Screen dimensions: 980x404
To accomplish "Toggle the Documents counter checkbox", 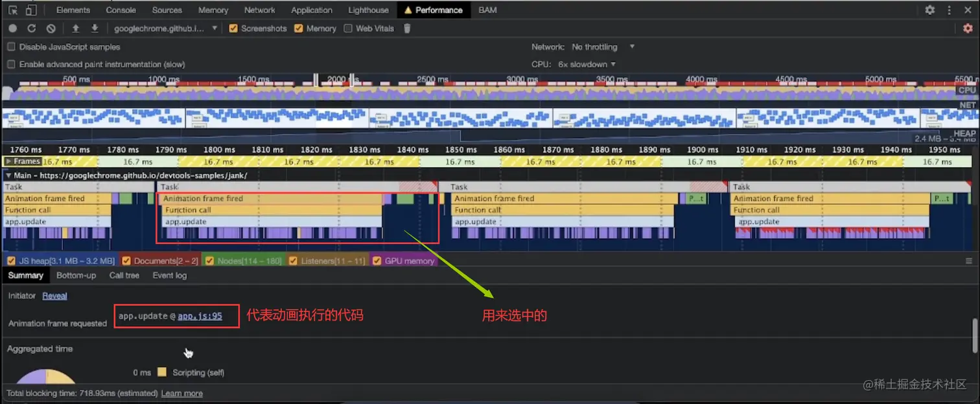I will pos(126,261).
